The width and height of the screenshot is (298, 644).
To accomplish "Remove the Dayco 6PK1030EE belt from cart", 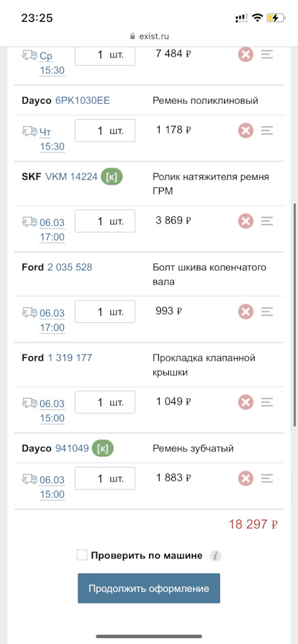I will coord(246,131).
